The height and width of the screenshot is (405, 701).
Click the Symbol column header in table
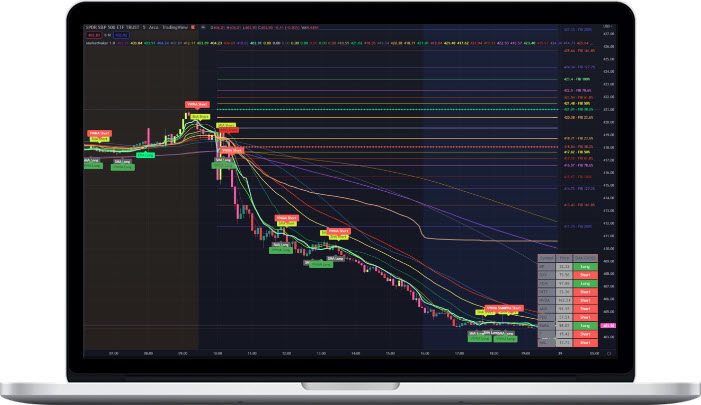(546, 257)
